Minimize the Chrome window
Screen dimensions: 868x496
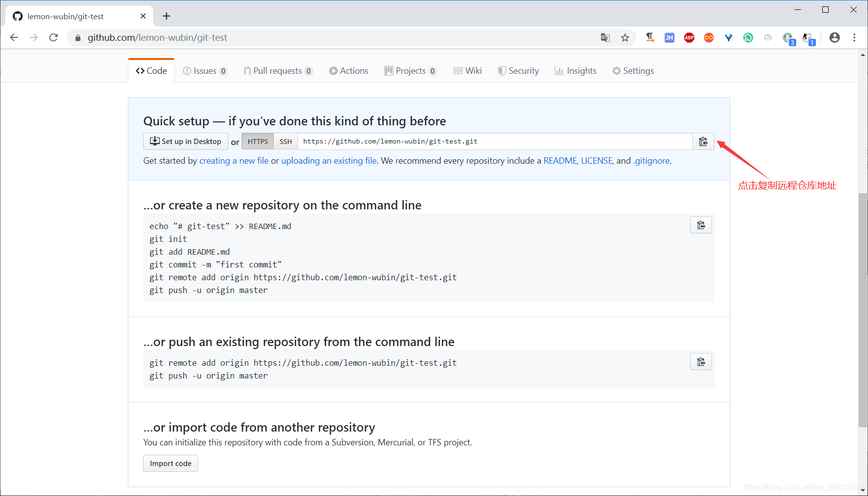[798, 10]
